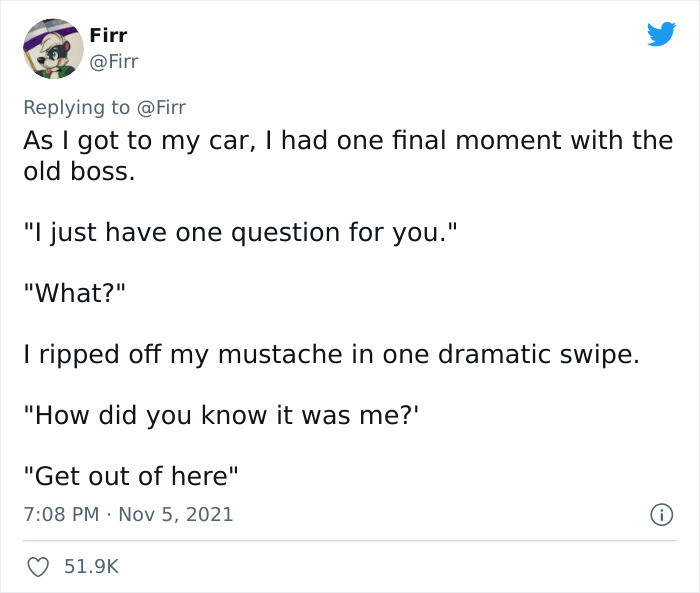
Task: Click the "Get out of here" line
Action: click(x=131, y=476)
